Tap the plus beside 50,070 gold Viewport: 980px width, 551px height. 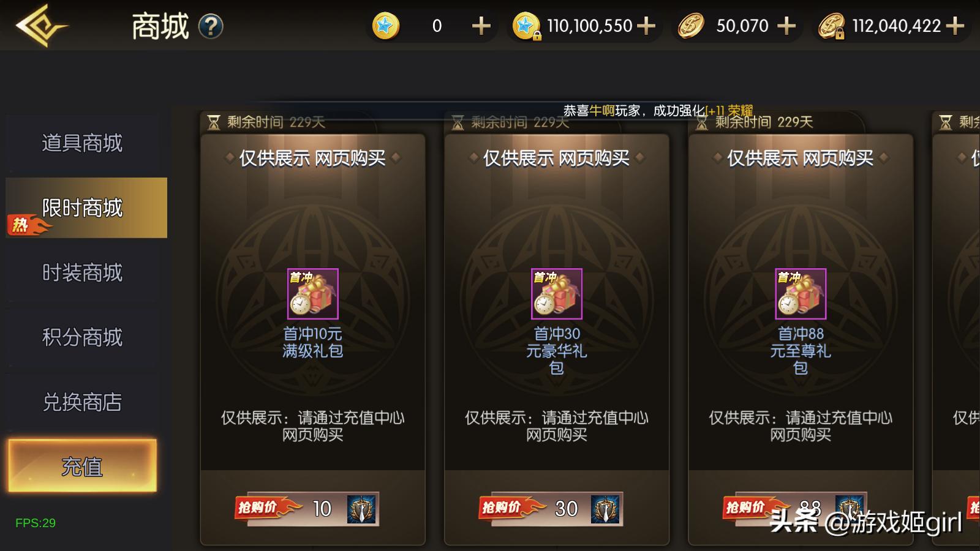786,26
